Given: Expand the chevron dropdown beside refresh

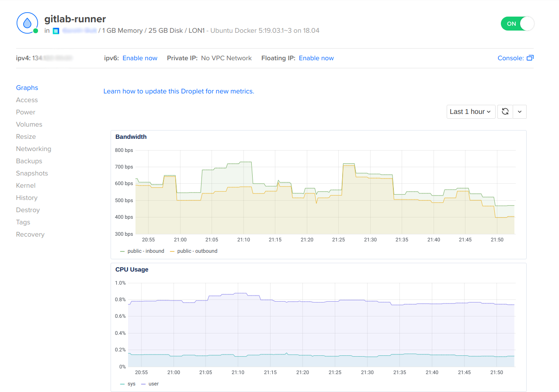Looking at the screenshot, I should [520, 112].
